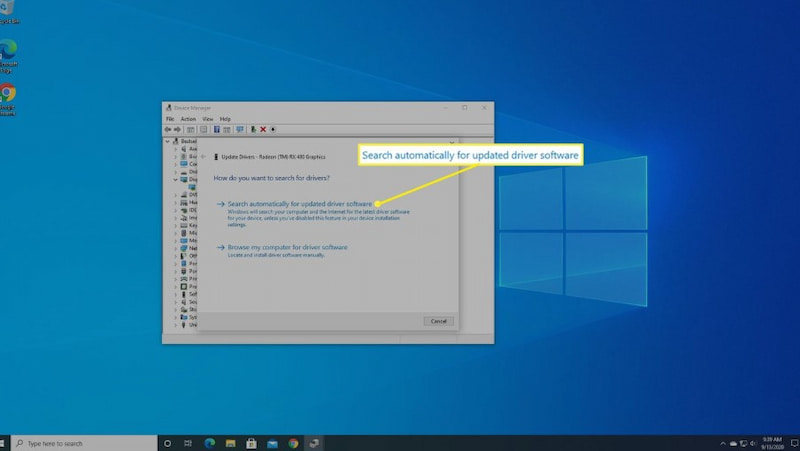Click the toolbar Back arrow icon
This screenshot has width=800, height=451.
(168, 129)
